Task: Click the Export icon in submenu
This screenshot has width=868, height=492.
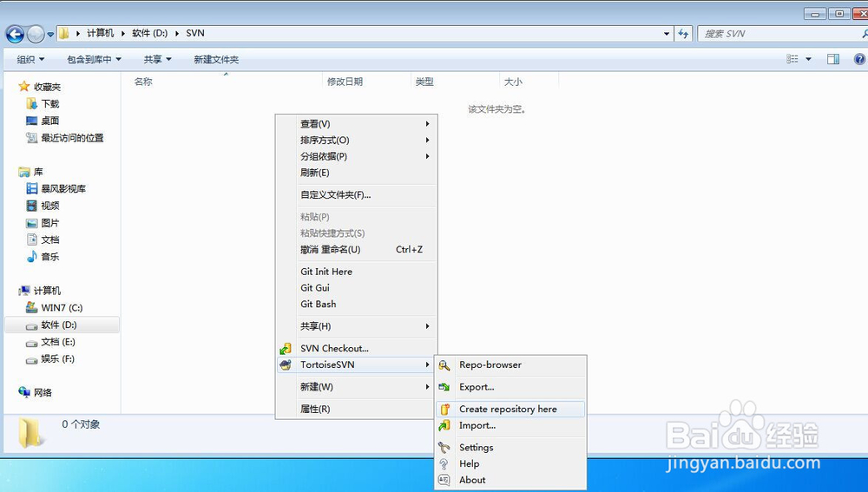Action: 444,387
